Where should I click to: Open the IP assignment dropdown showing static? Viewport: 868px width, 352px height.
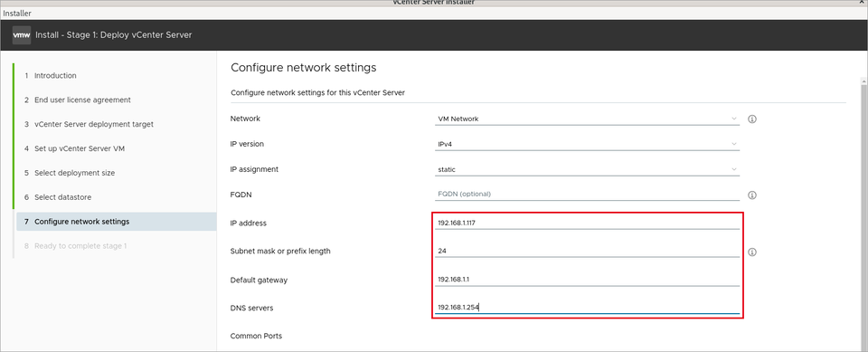click(x=587, y=169)
